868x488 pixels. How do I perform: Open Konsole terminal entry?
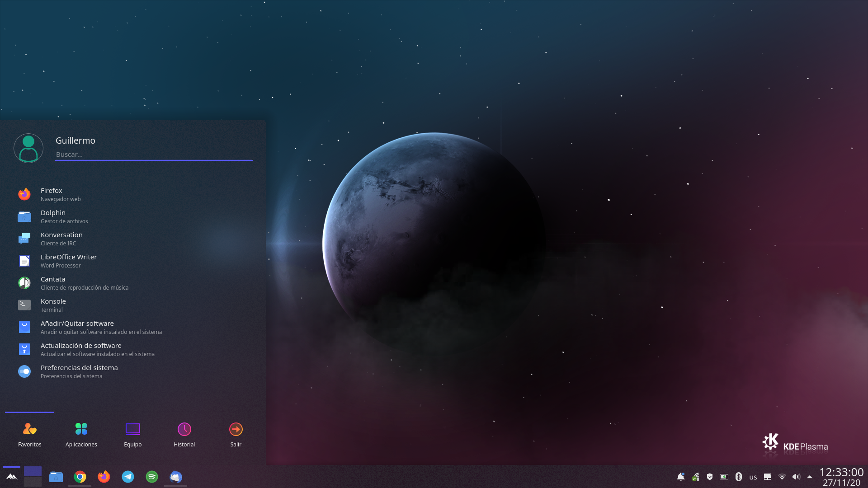tap(53, 305)
